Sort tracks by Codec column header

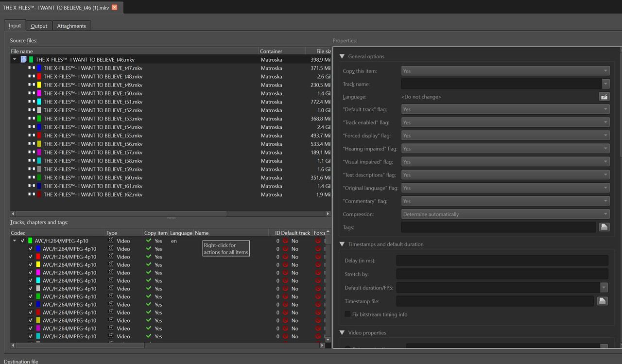tap(58, 233)
